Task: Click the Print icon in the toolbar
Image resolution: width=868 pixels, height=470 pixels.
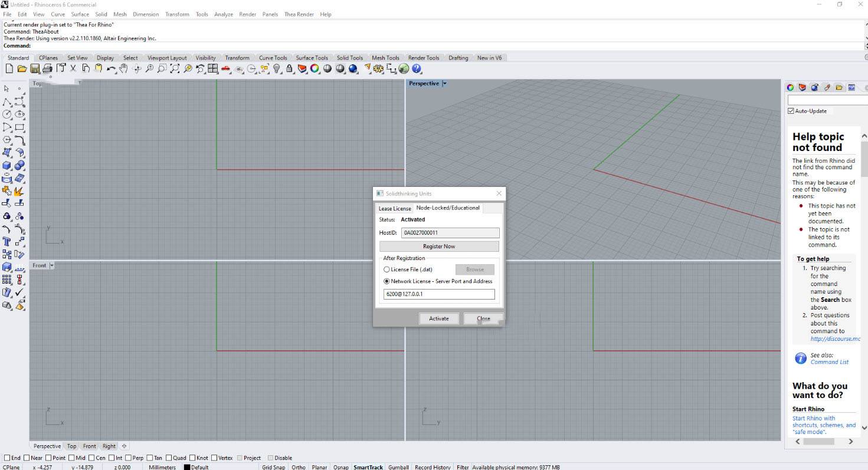Action: [47, 69]
